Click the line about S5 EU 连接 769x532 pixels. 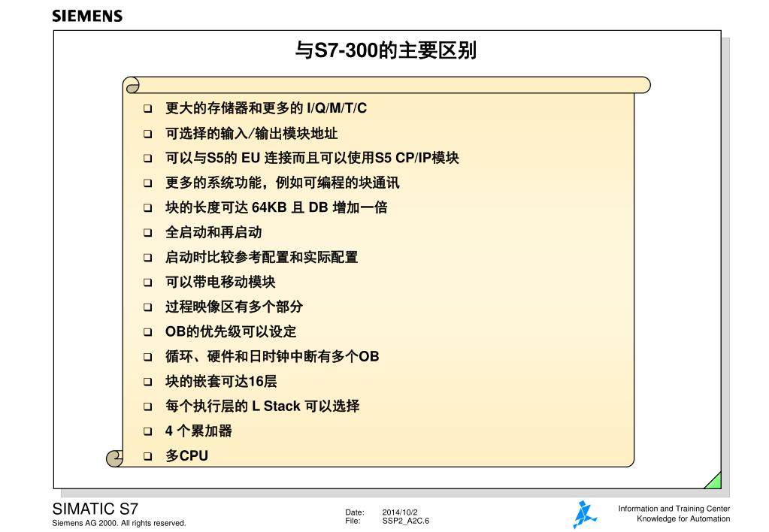[x=312, y=158]
